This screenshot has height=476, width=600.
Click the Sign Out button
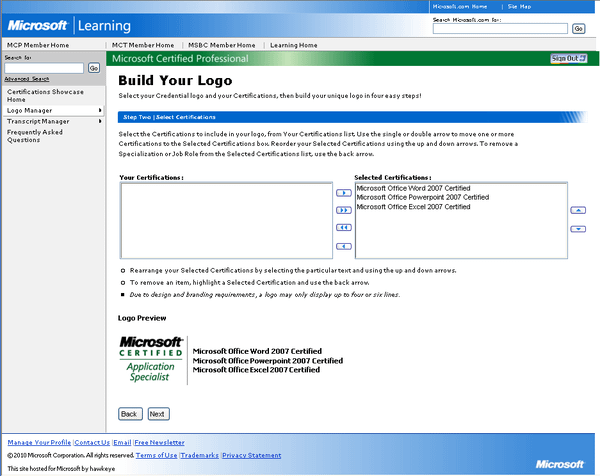pyautogui.click(x=569, y=59)
